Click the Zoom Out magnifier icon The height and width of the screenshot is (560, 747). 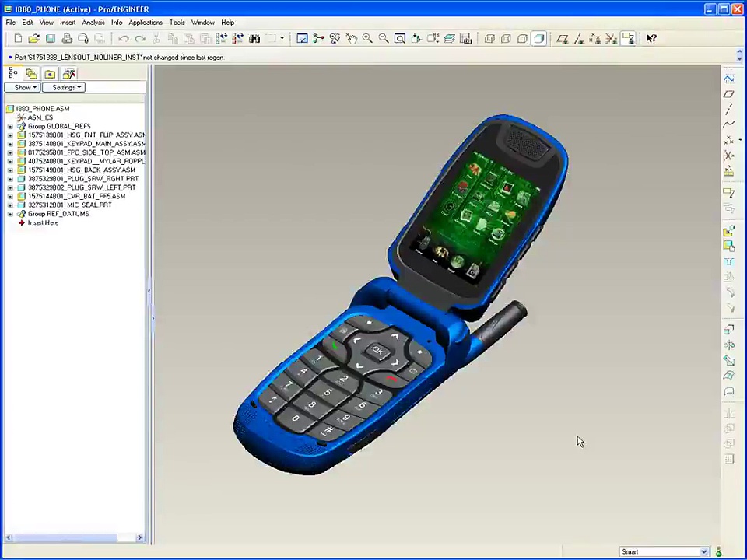pyautogui.click(x=383, y=38)
